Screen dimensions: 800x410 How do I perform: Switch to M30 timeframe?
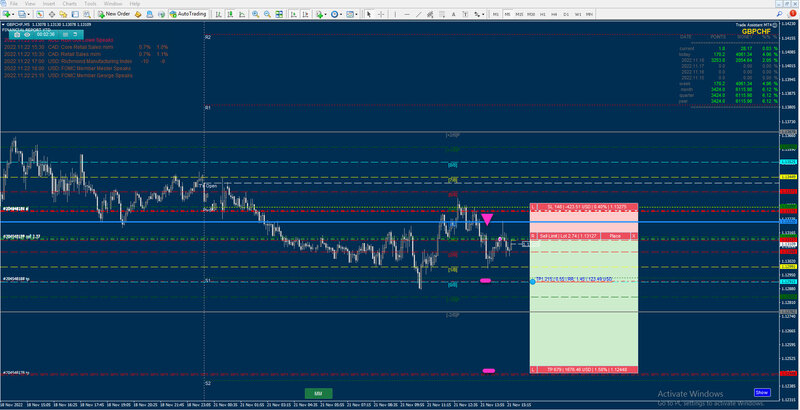click(531, 14)
